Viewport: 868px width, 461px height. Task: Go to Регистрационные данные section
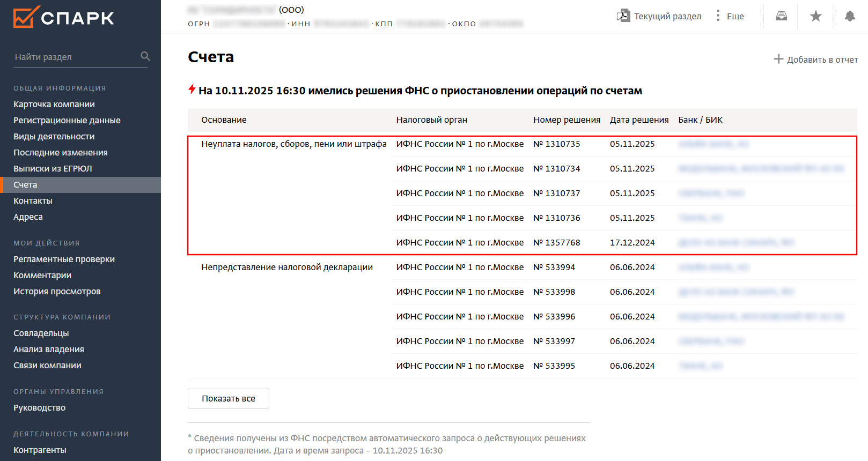tap(67, 120)
